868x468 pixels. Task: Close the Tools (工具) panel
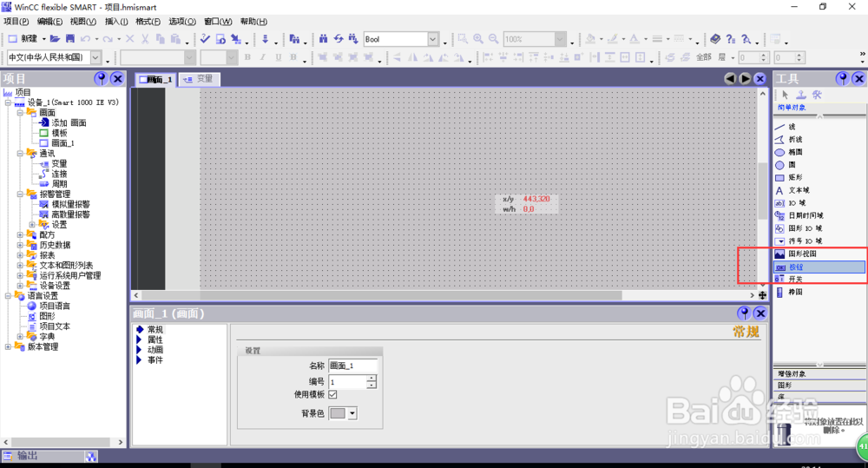(859, 79)
